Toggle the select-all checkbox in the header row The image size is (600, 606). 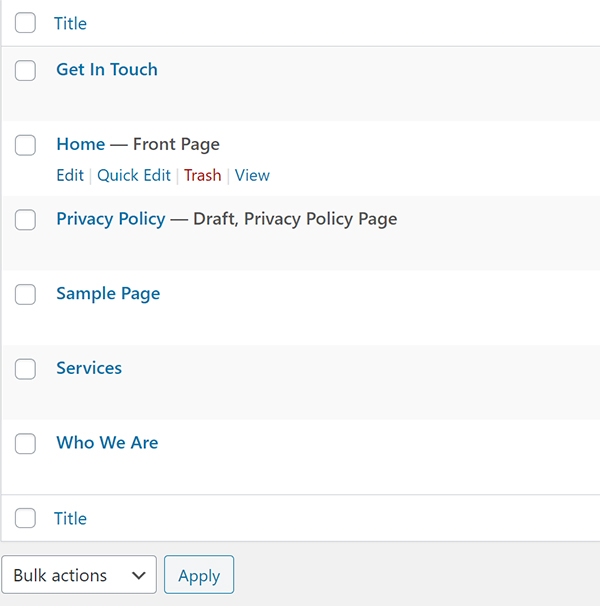[x=26, y=22]
